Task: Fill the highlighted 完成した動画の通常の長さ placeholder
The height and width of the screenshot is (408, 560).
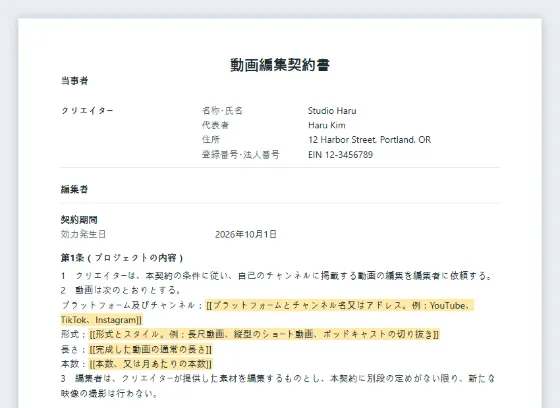Action: coord(150,349)
